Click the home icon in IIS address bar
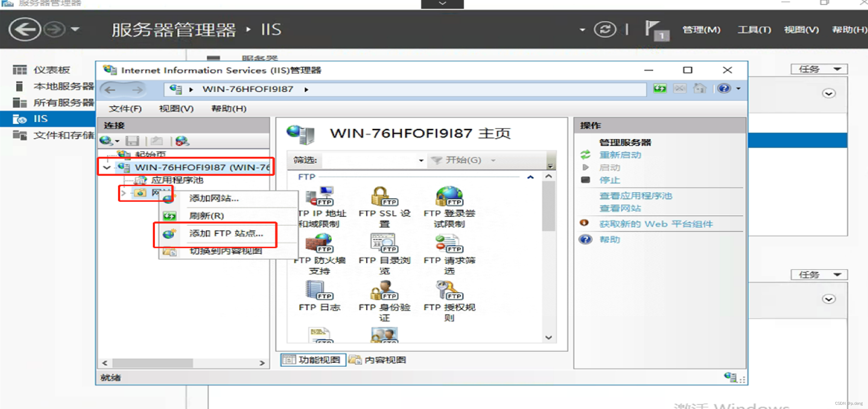The width and height of the screenshot is (868, 409). (700, 88)
